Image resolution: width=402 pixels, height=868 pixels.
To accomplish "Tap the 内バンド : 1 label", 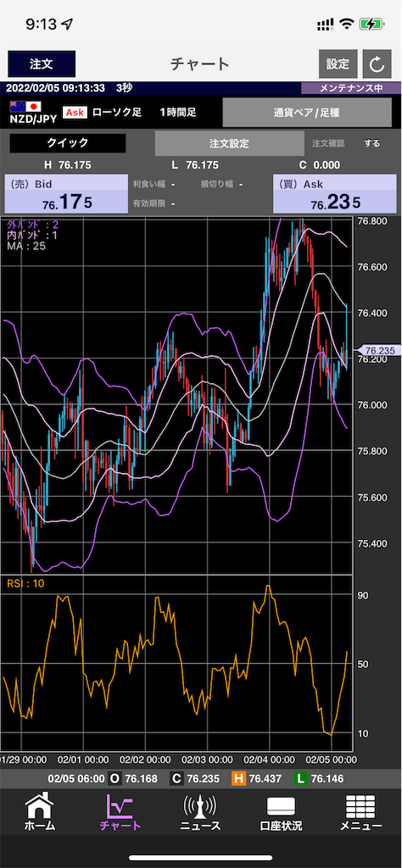I will click(33, 235).
